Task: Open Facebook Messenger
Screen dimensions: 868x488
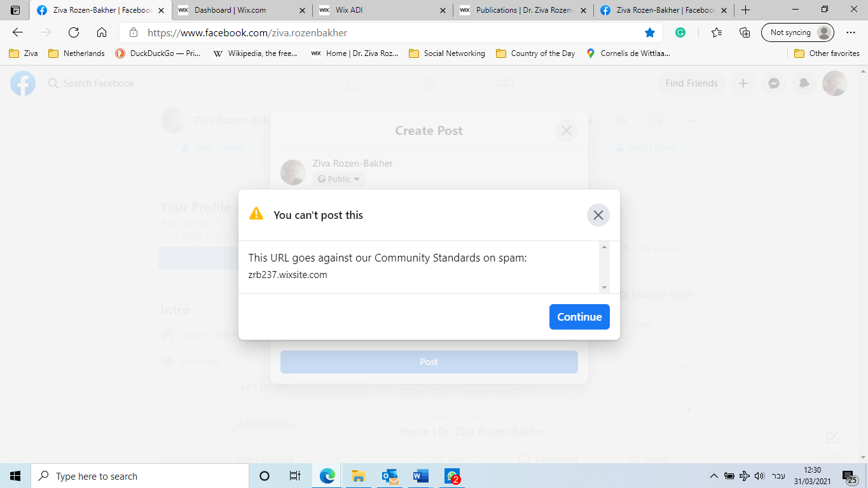Action: 773,83
